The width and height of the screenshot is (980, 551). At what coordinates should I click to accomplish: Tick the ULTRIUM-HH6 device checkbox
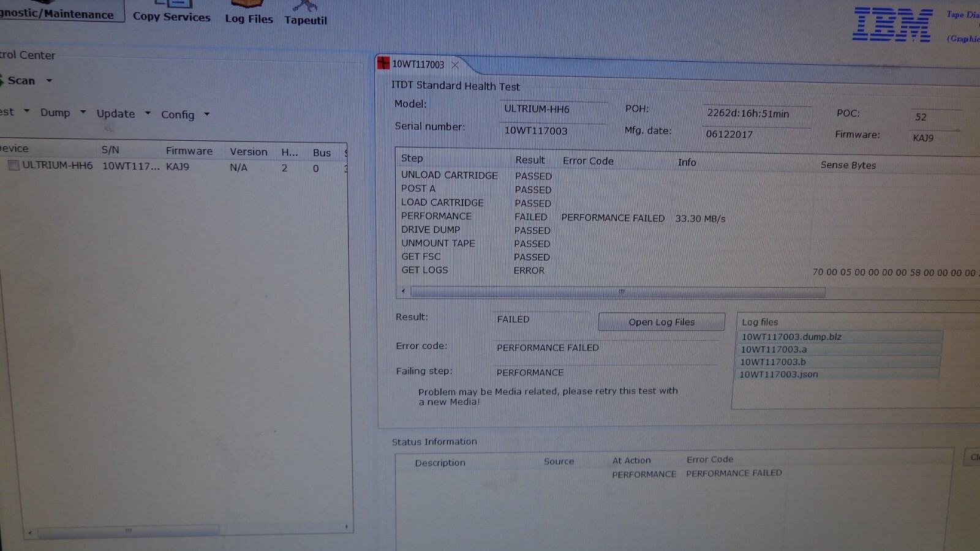13,165
